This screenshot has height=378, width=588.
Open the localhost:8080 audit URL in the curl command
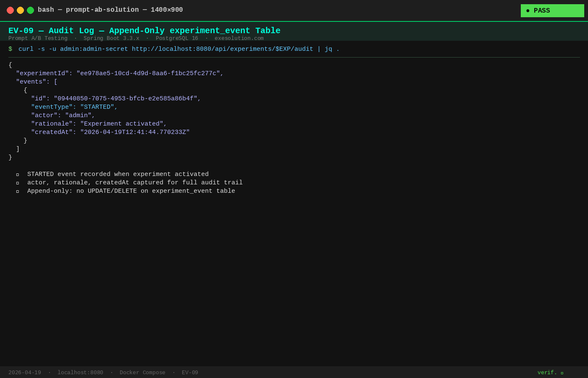pos(222,49)
